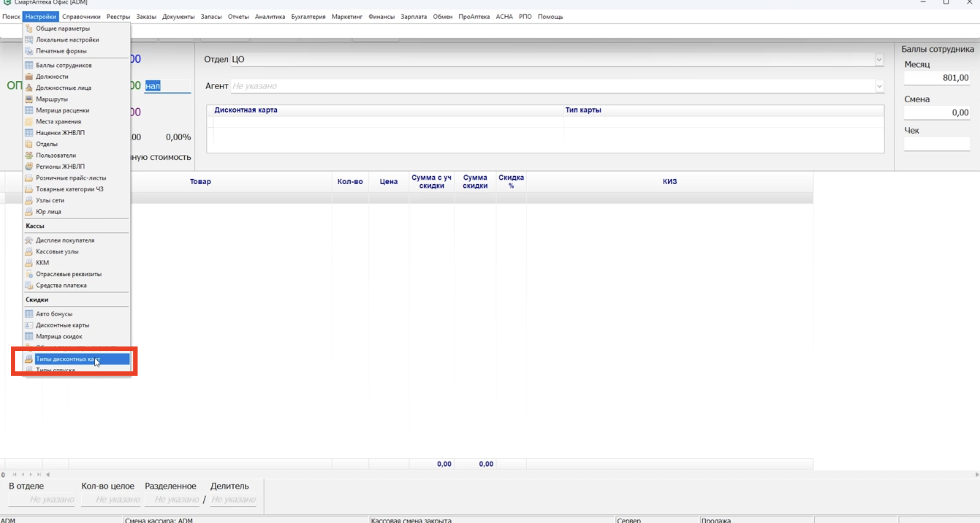The width and height of the screenshot is (980, 523).
Task: Click the Регионы ЖНВЛП globe icon
Action: point(29,167)
